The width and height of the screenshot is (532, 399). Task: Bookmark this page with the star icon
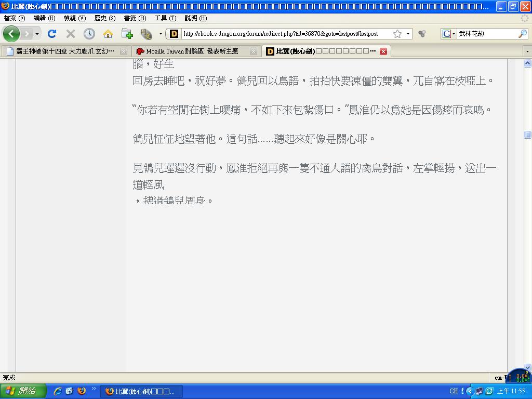click(397, 34)
